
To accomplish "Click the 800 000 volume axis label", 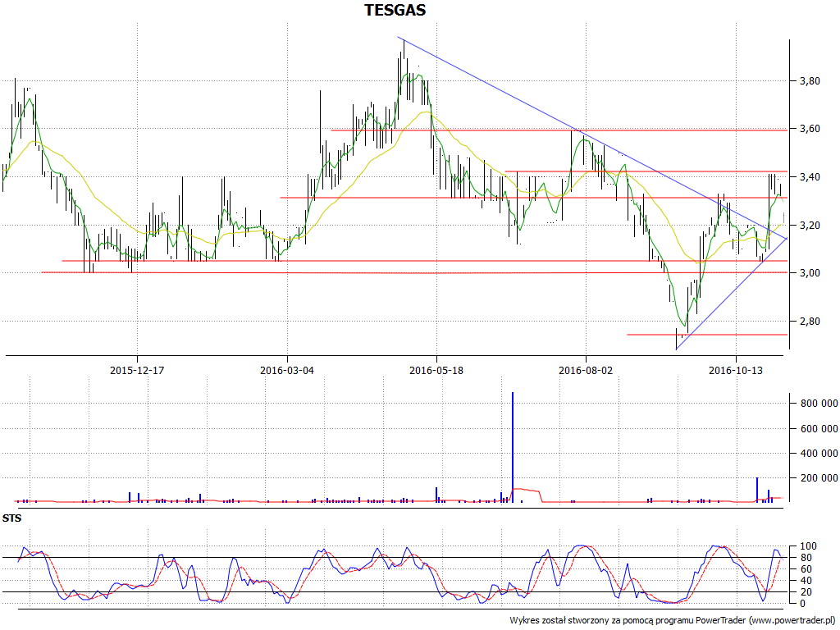I will click(x=818, y=404).
